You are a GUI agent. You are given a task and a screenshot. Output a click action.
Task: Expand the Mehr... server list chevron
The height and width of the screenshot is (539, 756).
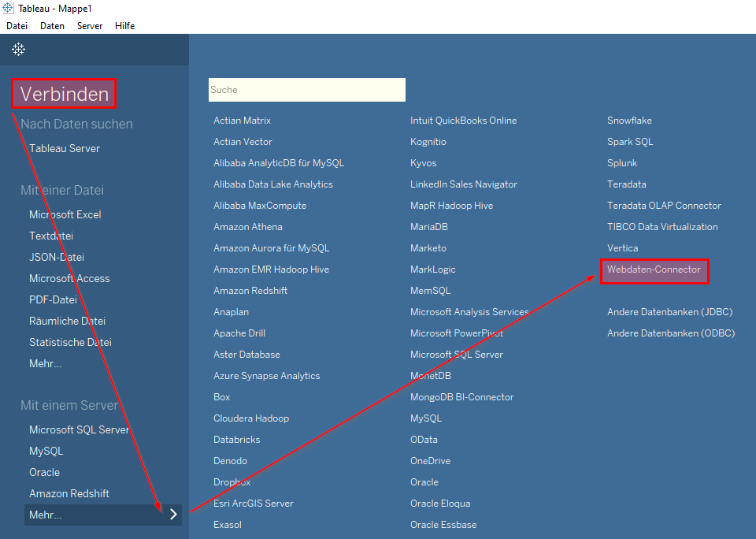pos(173,515)
